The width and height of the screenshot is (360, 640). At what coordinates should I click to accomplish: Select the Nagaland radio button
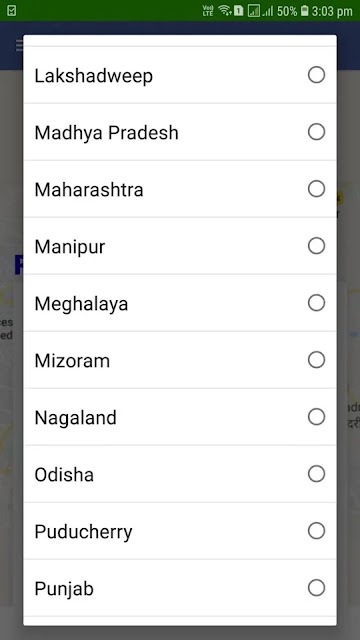click(x=316, y=417)
